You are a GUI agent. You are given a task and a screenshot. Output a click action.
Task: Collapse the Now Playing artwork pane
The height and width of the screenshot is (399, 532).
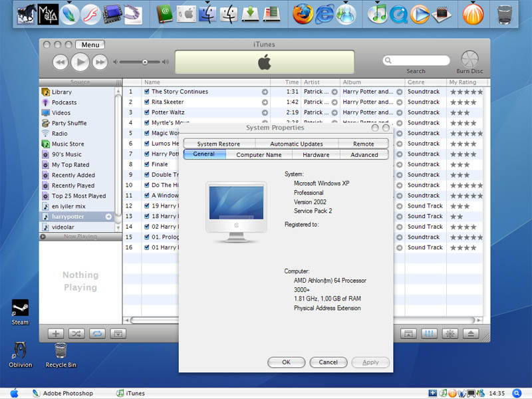pos(43,237)
